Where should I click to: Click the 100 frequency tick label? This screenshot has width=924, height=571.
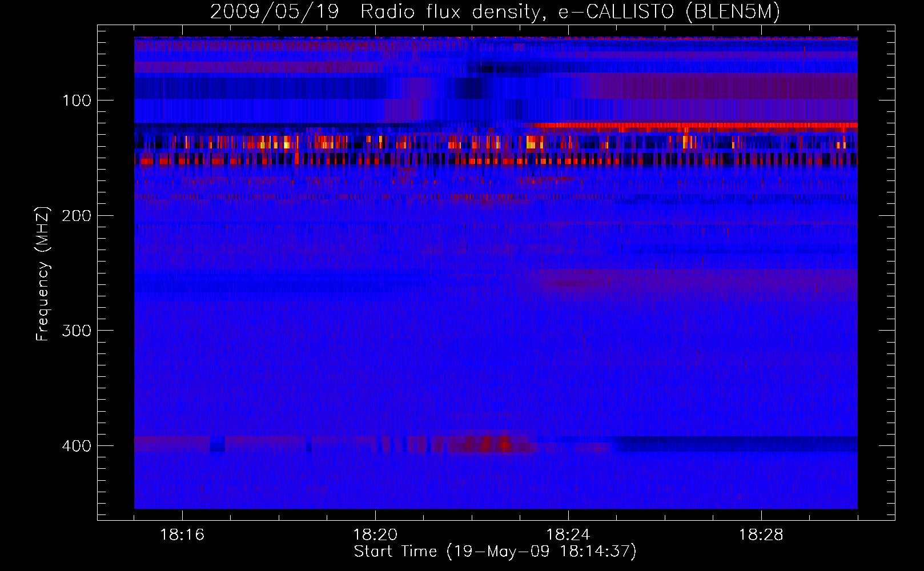77,101
